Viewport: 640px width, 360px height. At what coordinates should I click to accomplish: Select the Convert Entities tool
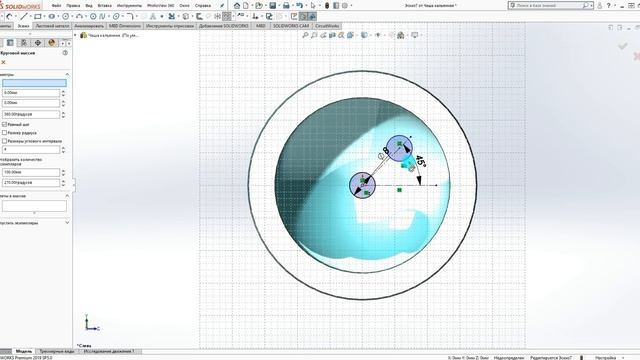186,16
